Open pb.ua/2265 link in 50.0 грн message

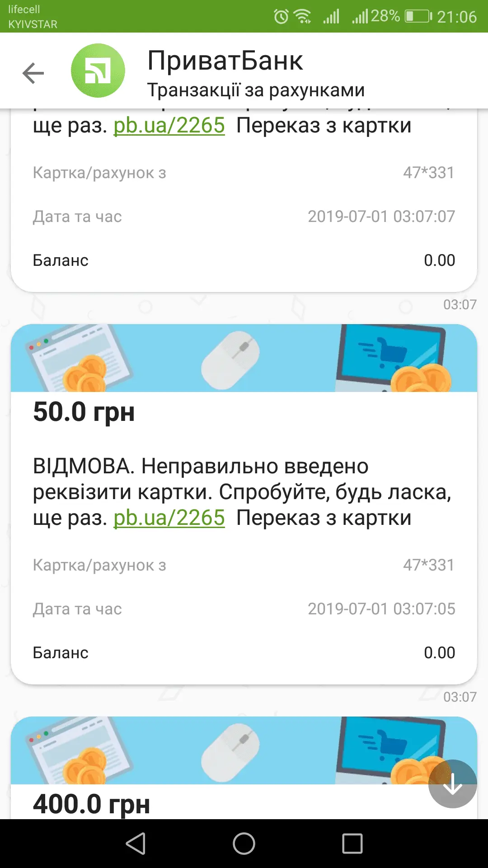coord(169,518)
